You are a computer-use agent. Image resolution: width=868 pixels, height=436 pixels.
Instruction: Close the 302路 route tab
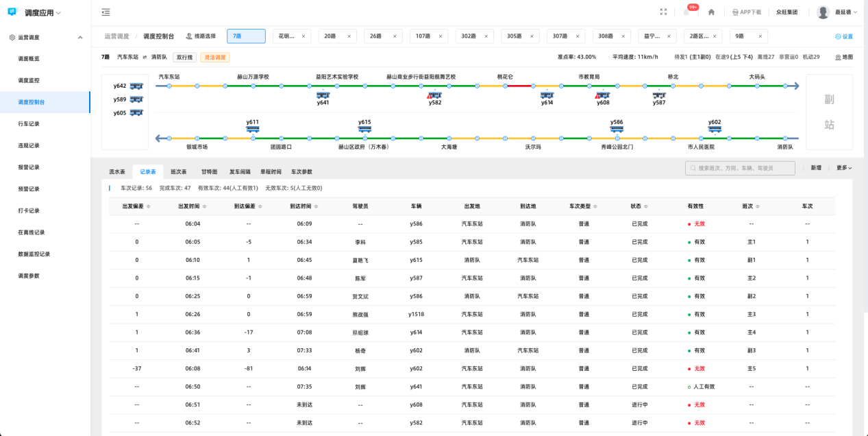pos(486,36)
